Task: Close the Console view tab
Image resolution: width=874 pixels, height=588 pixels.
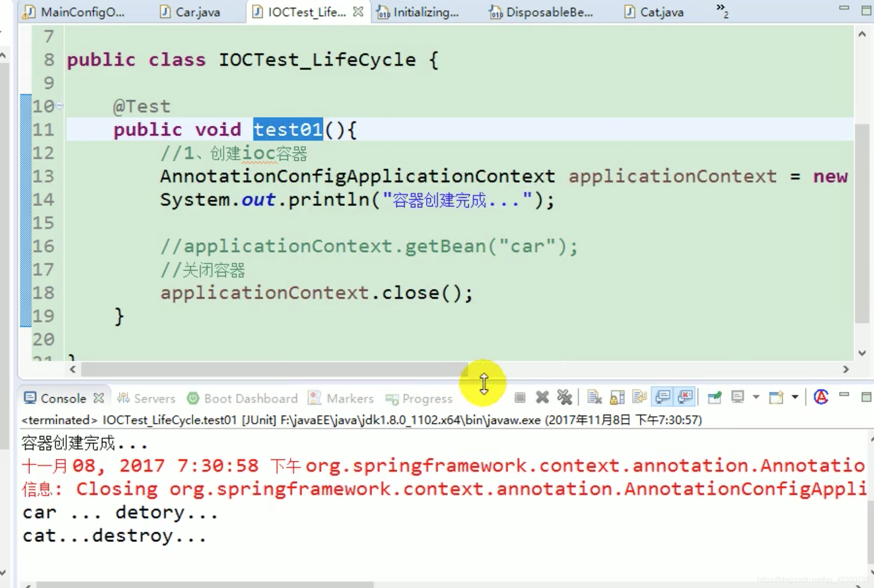Action: [99, 398]
